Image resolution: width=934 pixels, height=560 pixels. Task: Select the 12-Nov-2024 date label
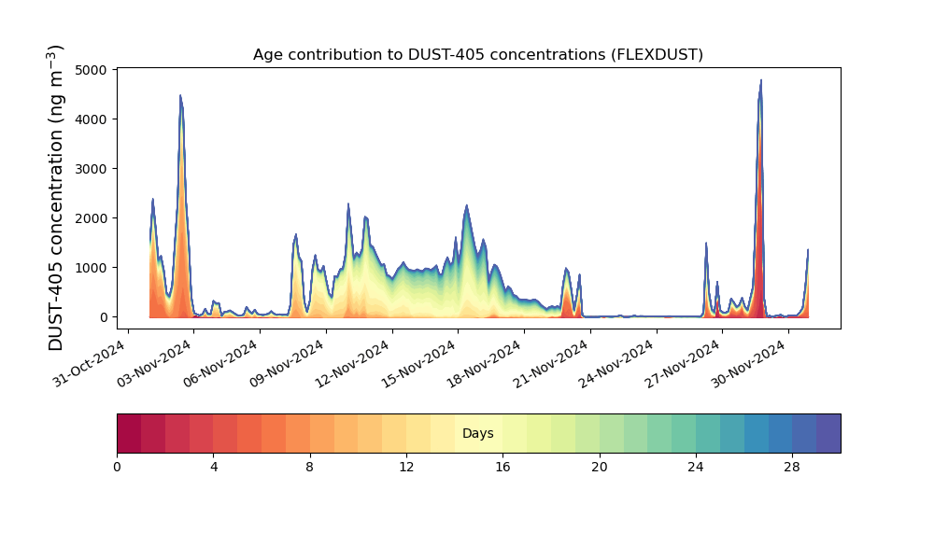point(353,363)
